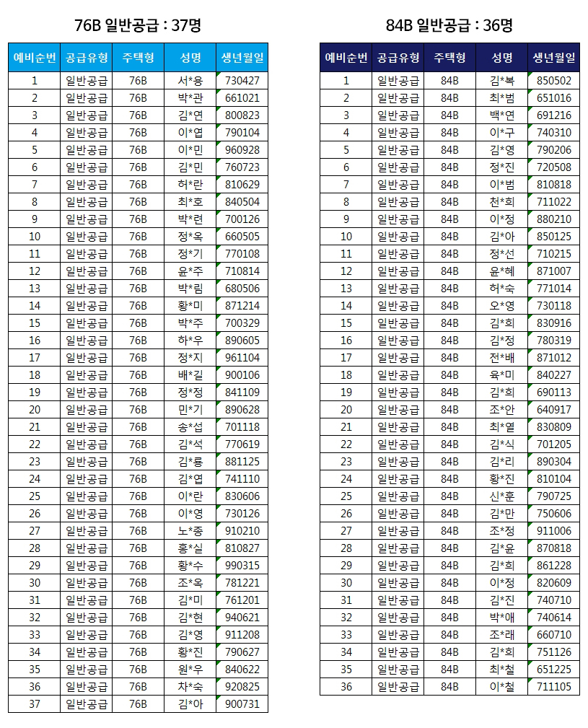
Task: Click name cell '신*훈'
Action: click(x=501, y=497)
